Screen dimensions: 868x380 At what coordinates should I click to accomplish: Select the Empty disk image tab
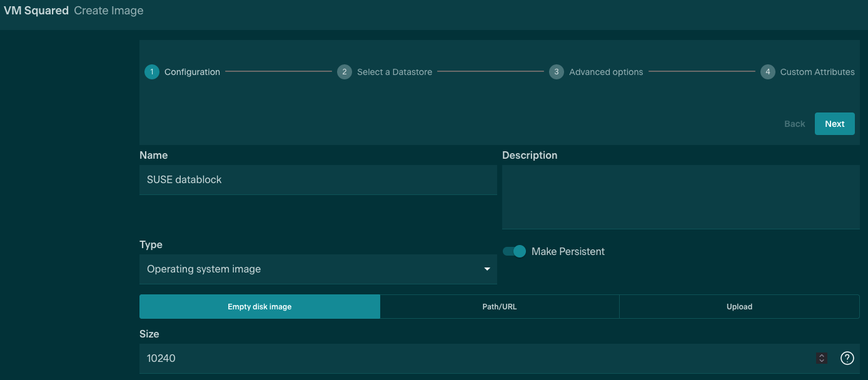coord(260,307)
